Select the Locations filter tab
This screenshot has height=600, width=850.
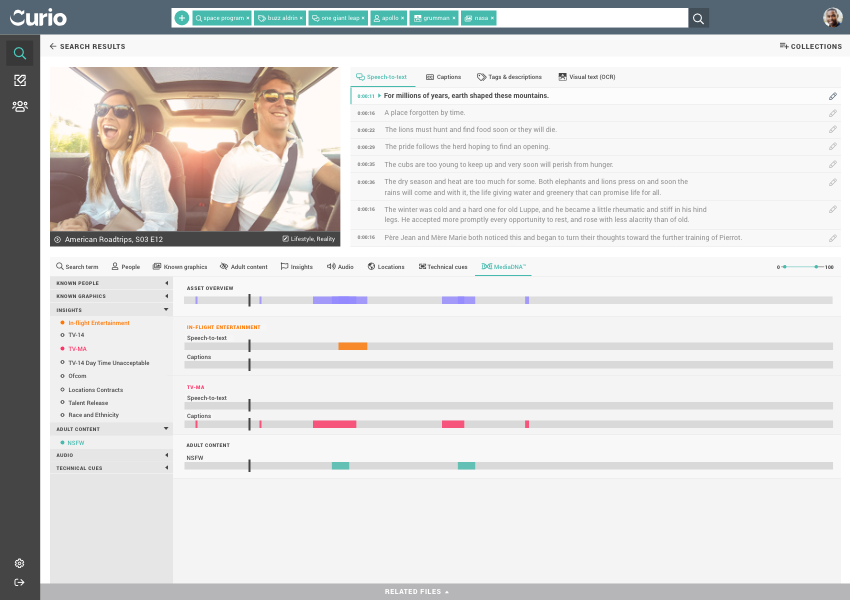386,267
